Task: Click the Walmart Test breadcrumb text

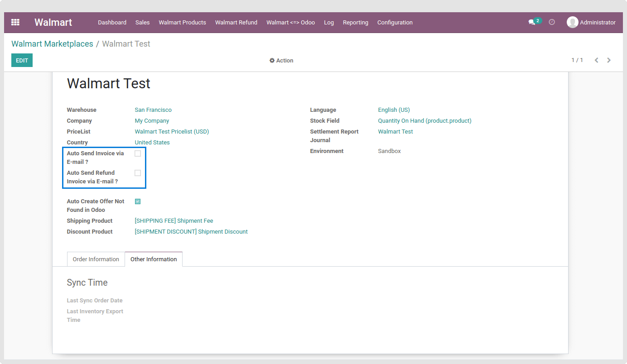Action: pyautogui.click(x=126, y=44)
